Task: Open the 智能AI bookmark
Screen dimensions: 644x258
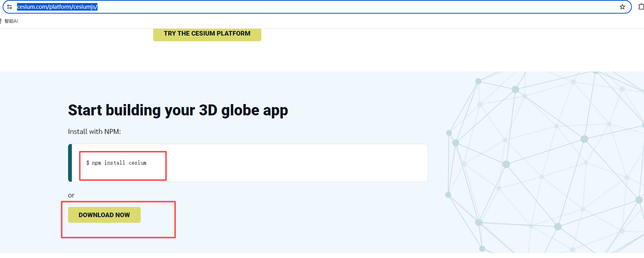Action: (x=9, y=21)
